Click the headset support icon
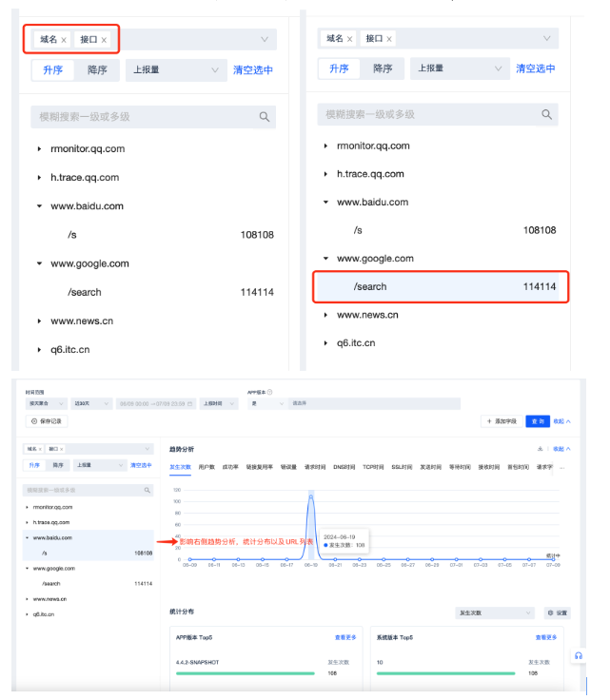Viewport: 610px width, 700px height. point(578,656)
